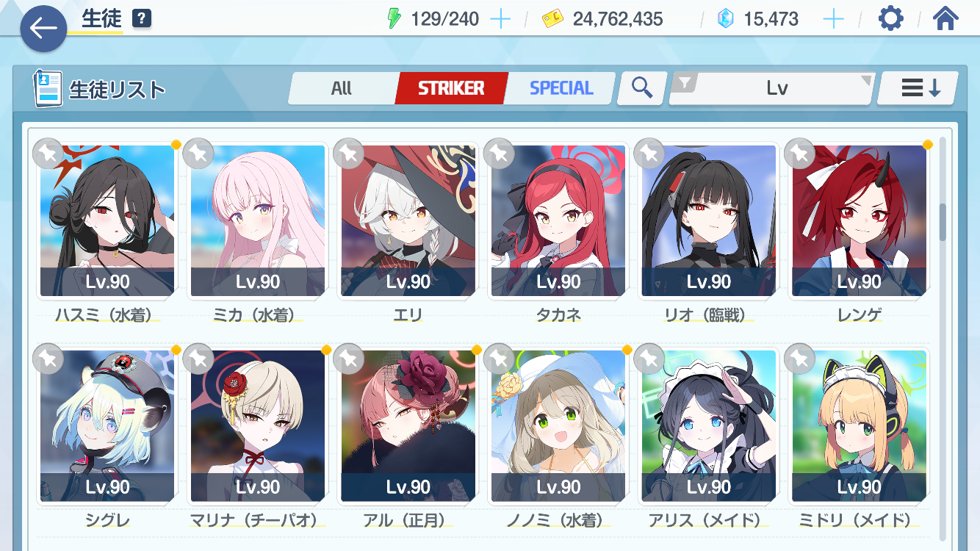
Task: Open the help question mark icon
Action: [142, 18]
